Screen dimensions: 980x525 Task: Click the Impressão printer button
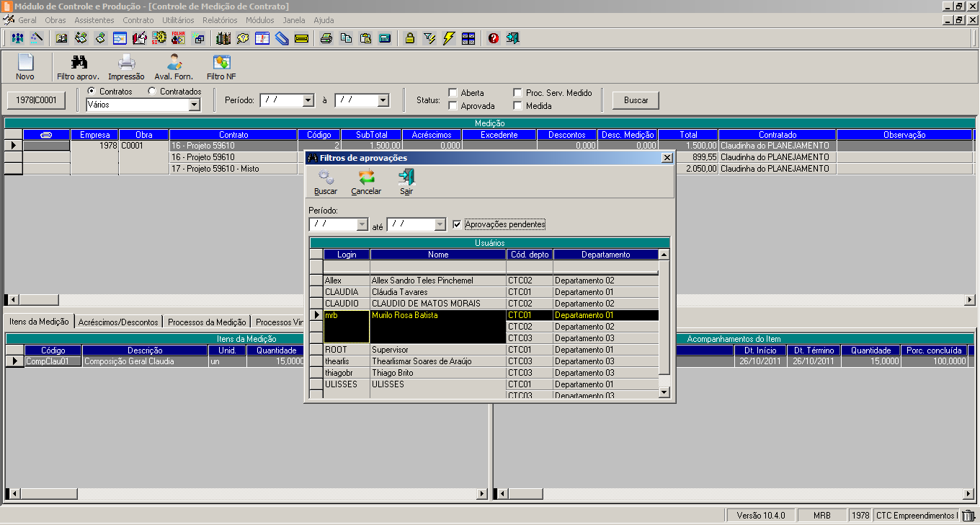point(126,67)
